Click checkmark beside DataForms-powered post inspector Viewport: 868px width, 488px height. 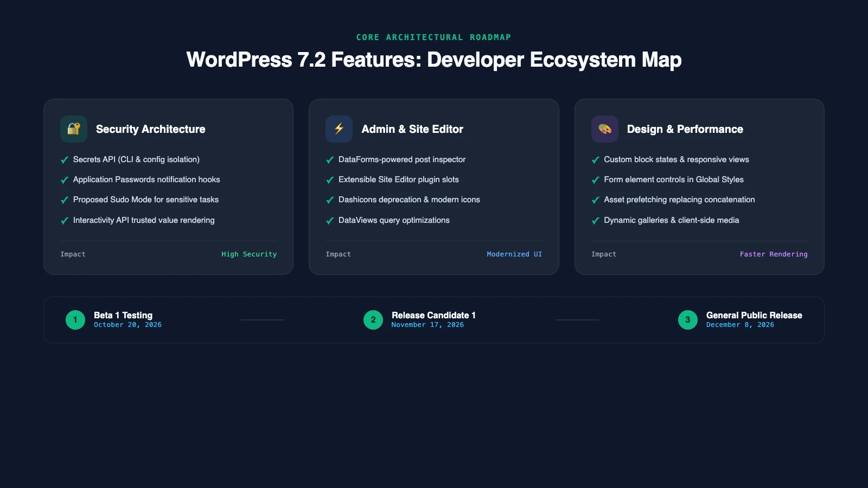click(330, 160)
